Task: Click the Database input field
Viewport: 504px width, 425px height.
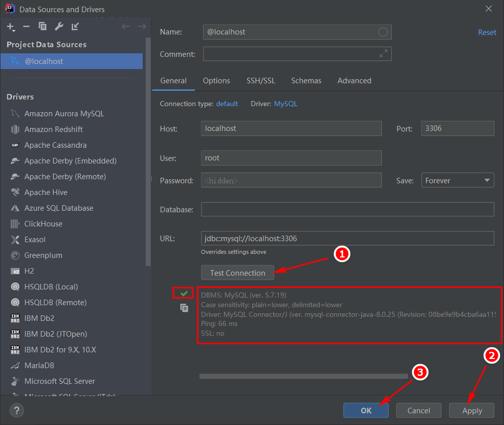Action: (348, 209)
